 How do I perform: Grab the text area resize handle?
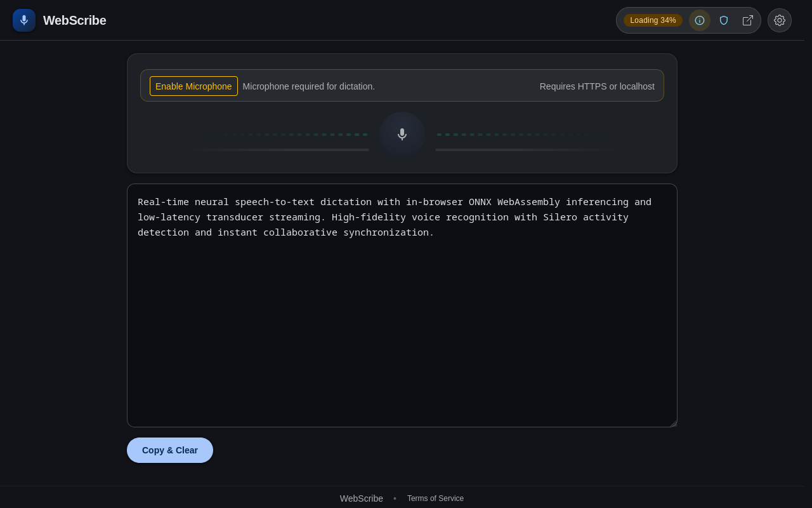pyautogui.click(x=673, y=423)
